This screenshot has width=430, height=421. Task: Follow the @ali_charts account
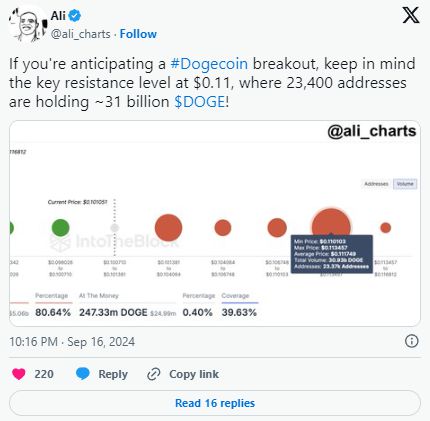(x=138, y=34)
